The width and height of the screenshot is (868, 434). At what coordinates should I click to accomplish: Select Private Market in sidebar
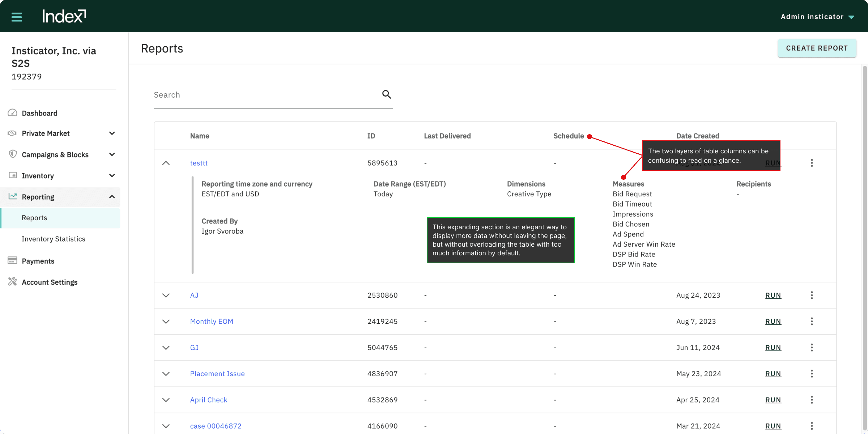click(46, 133)
